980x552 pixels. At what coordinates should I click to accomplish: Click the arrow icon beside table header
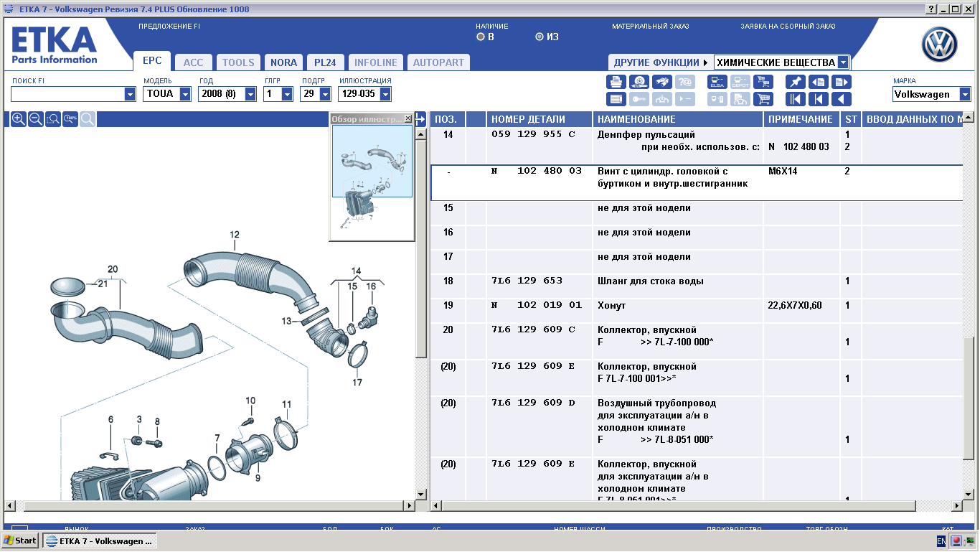click(x=420, y=119)
